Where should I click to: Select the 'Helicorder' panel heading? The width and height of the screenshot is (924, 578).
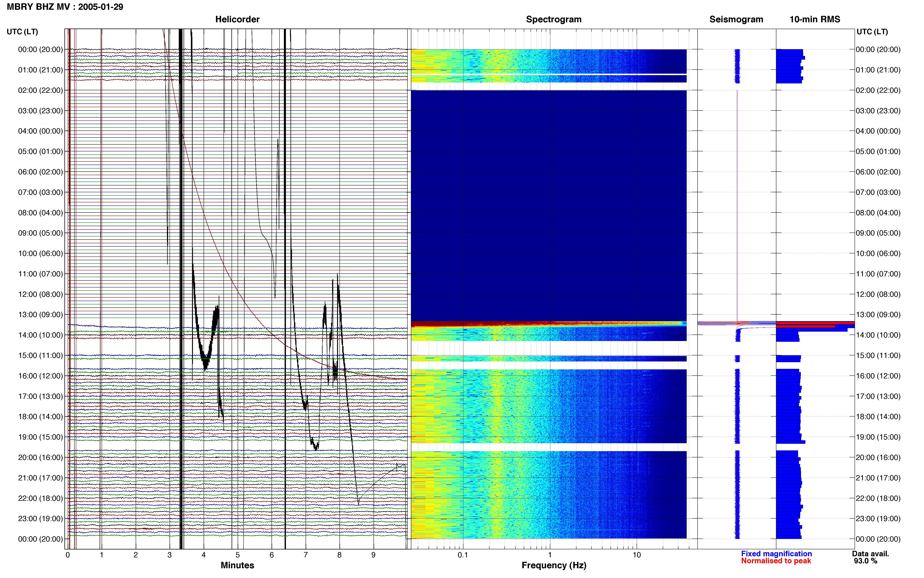[x=237, y=20]
